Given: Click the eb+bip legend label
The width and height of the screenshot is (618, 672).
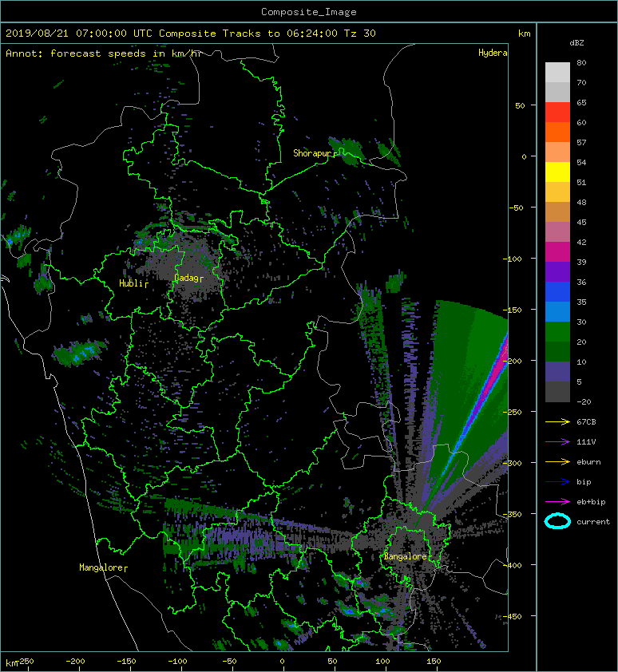Looking at the screenshot, I should 591,501.
